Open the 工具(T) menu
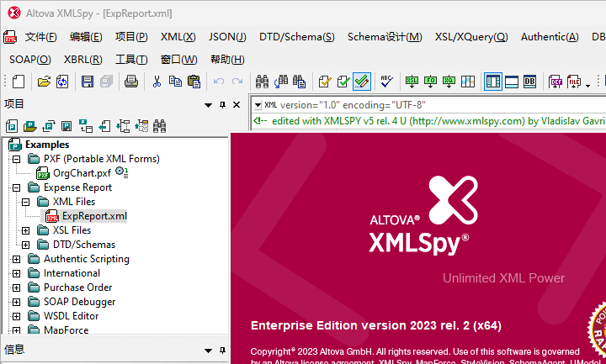 [x=131, y=60]
